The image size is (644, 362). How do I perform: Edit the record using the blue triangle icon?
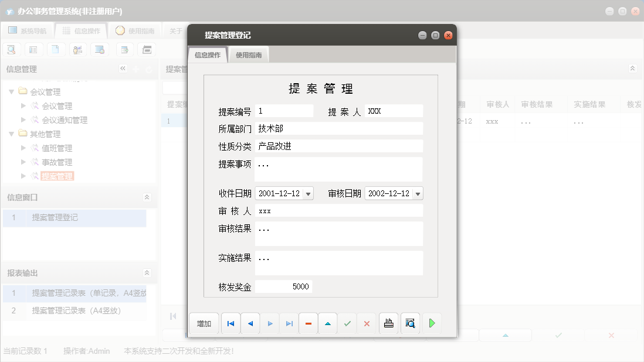[x=327, y=323]
